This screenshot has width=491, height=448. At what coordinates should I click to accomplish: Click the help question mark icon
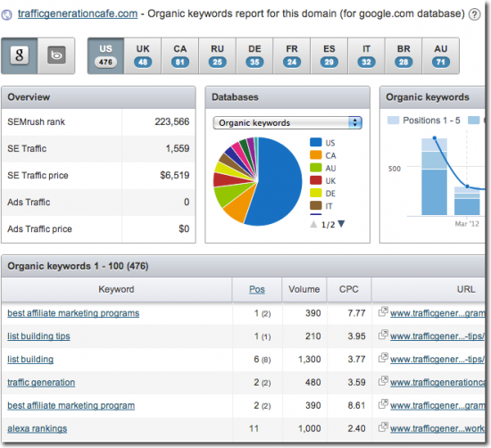[474, 14]
